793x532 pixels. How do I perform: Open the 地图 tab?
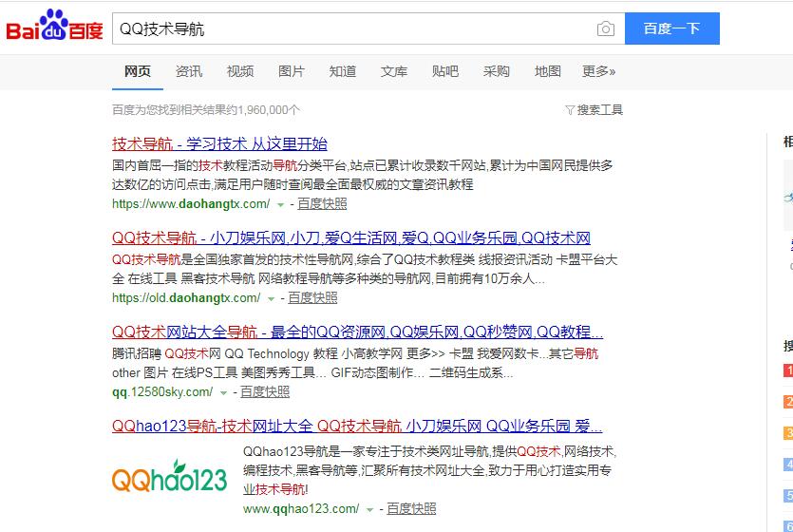click(548, 71)
